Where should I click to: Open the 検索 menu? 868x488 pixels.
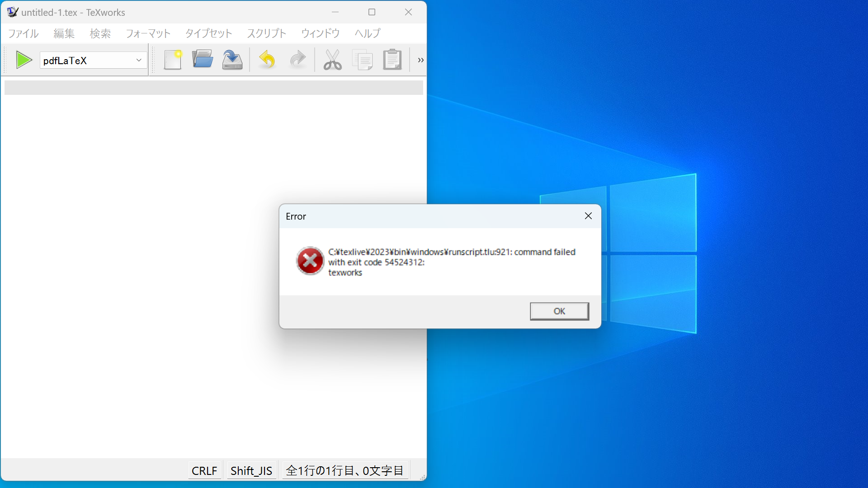100,33
